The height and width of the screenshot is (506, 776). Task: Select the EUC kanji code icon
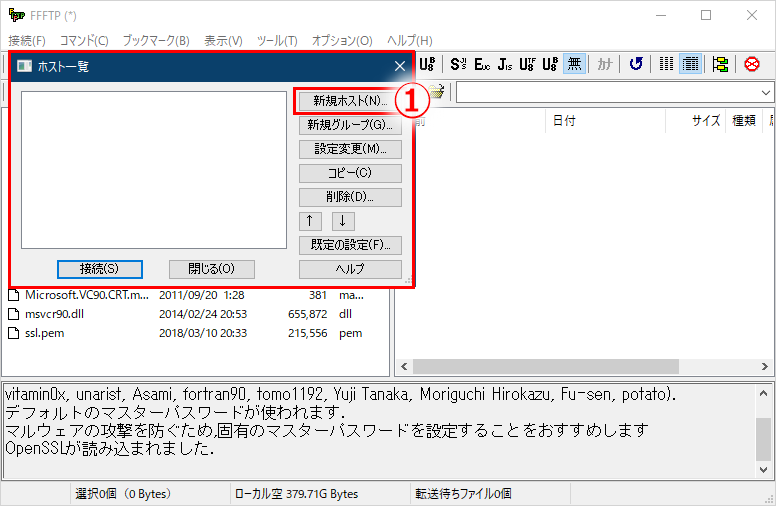pos(482,64)
